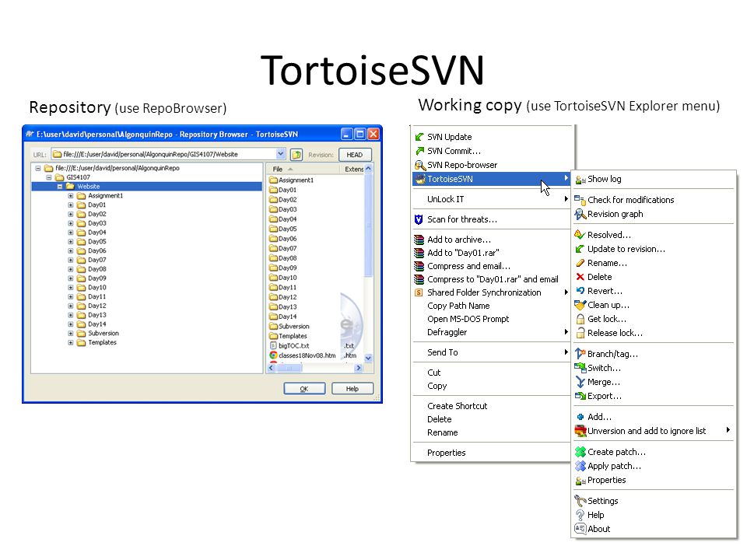This screenshot has width=747, height=560.
Task: Click the About icon
Action: 580,529
